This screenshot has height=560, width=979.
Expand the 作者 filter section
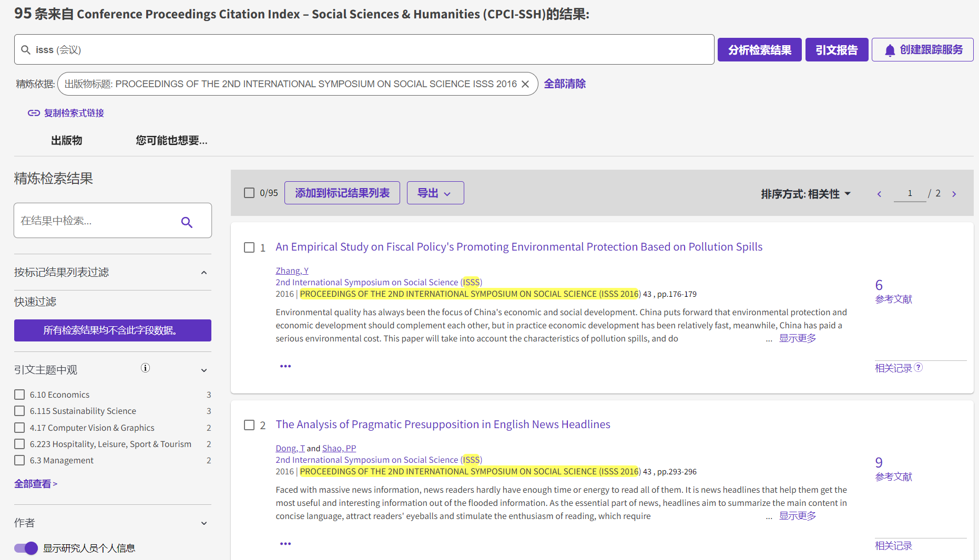[x=204, y=523]
